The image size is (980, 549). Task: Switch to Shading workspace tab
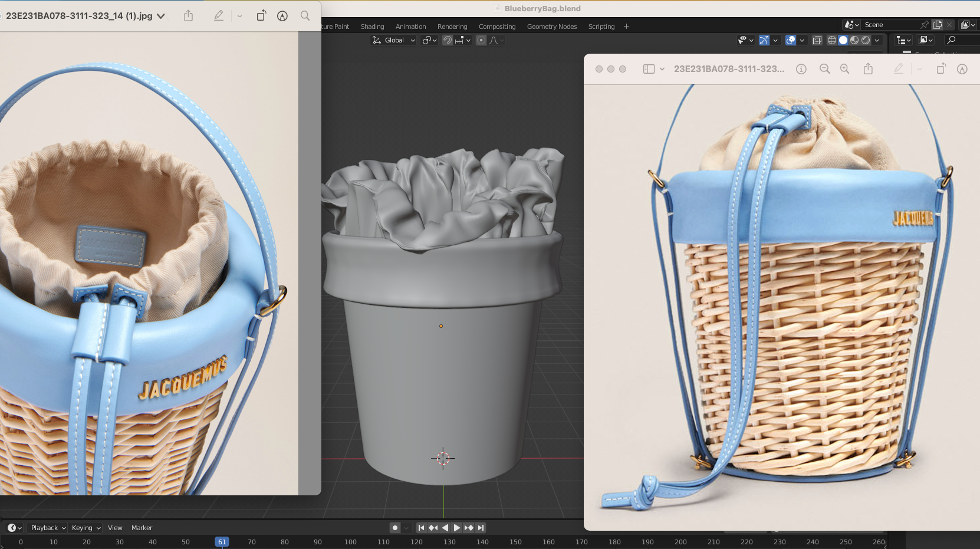click(x=372, y=27)
